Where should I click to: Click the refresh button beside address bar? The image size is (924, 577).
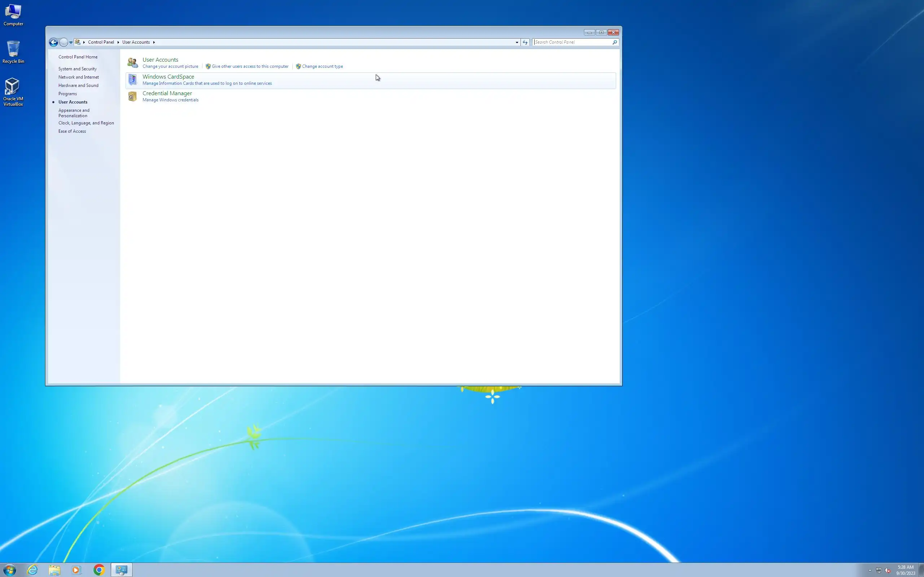tap(525, 42)
